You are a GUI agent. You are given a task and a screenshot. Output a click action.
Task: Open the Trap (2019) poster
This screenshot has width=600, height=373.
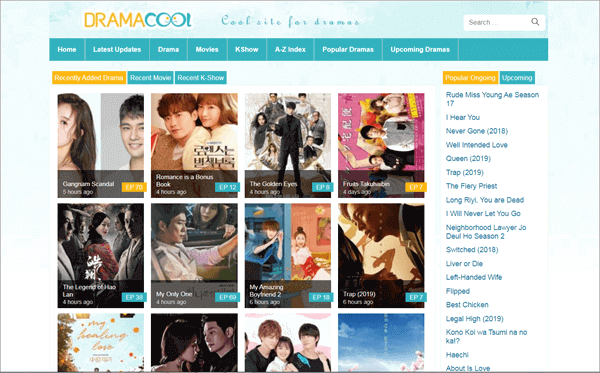point(381,256)
